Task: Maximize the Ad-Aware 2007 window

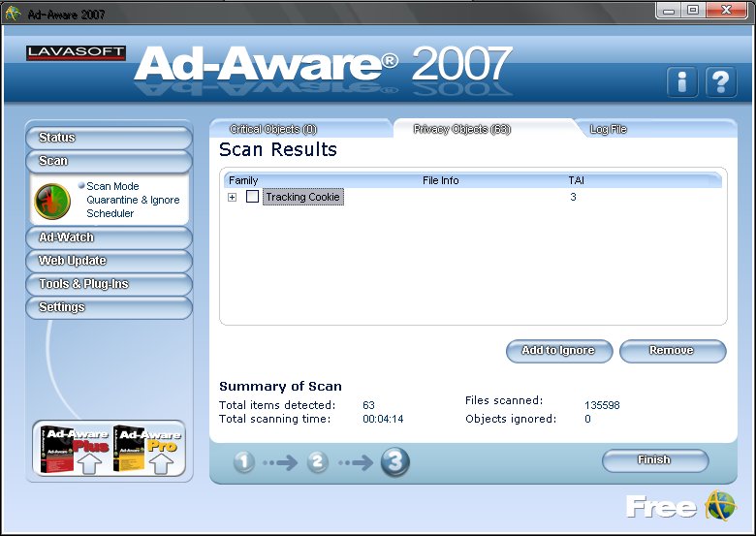Action: pos(692,10)
